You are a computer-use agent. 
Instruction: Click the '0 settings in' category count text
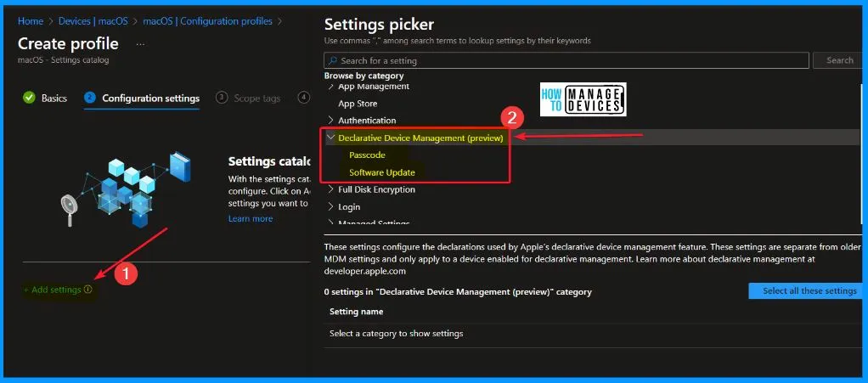coord(458,291)
